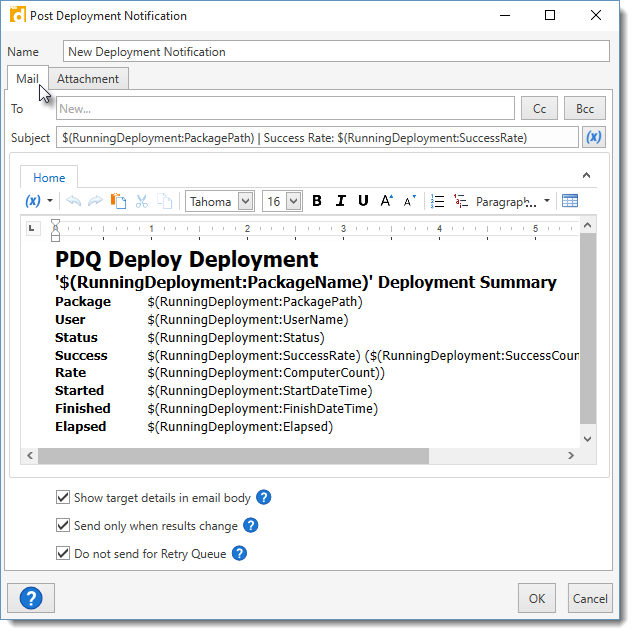The image size is (635, 635).
Task: Switch to the Attachment tab
Action: coord(88,79)
